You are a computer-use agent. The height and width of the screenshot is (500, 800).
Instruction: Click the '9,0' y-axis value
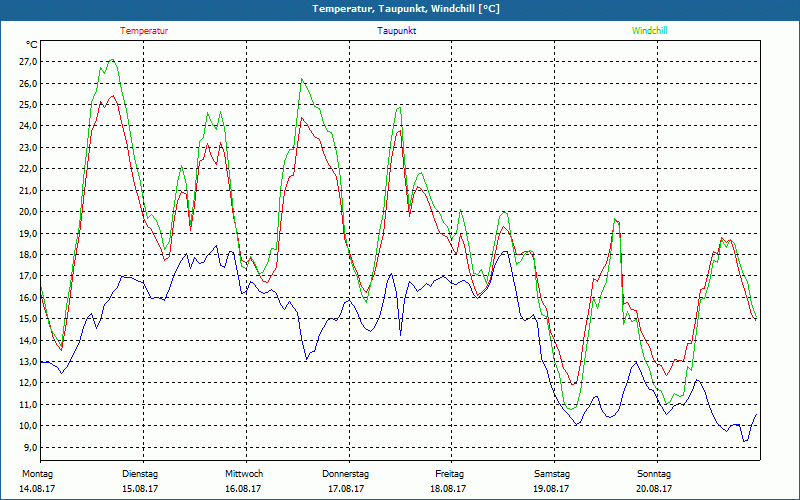pyautogui.click(x=31, y=447)
